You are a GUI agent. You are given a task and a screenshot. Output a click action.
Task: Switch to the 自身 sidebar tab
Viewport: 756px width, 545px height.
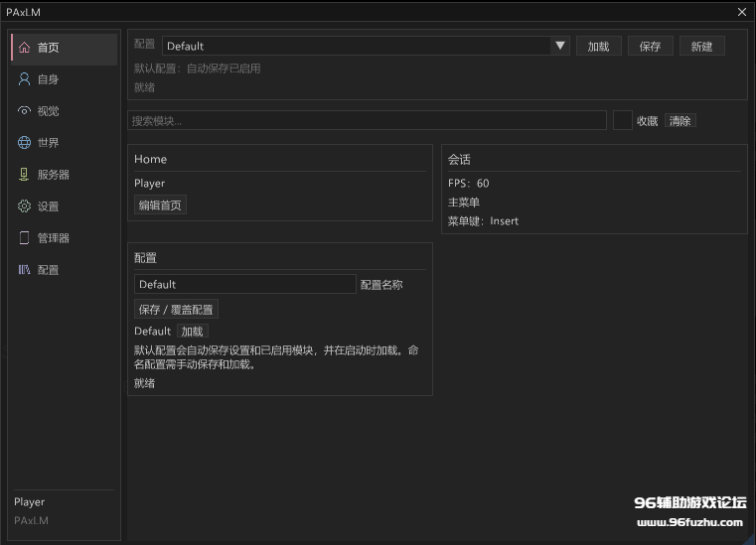tap(65, 79)
